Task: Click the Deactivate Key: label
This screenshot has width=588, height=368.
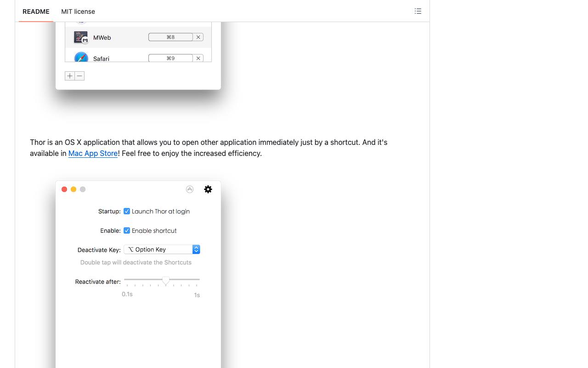Action: tap(99, 250)
